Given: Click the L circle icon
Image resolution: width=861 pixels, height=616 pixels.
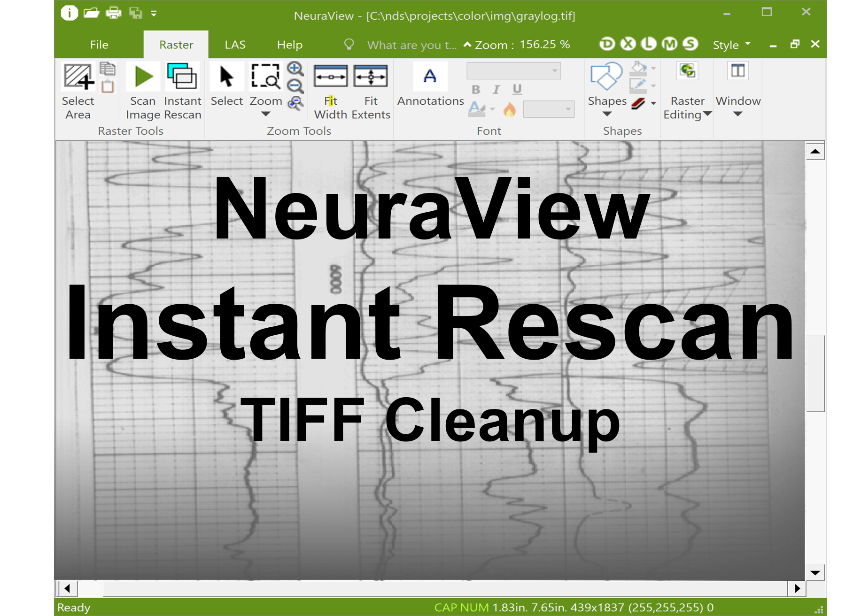Looking at the screenshot, I should (649, 44).
